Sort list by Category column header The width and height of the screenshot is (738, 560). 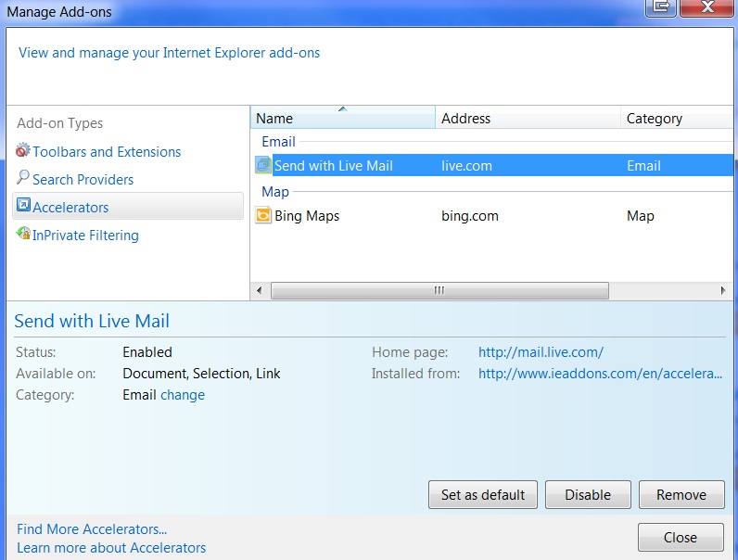(678, 118)
